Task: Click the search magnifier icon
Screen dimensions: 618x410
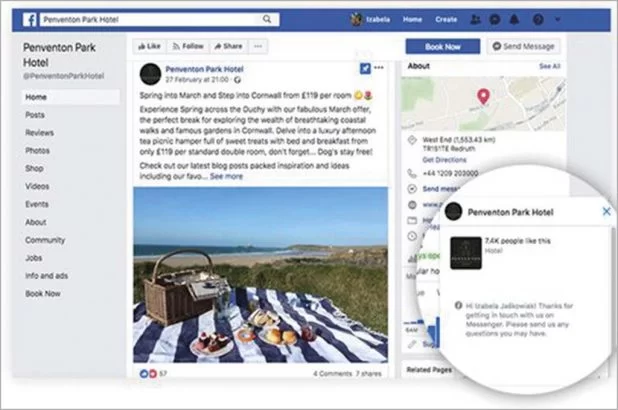Action: tap(267, 19)
